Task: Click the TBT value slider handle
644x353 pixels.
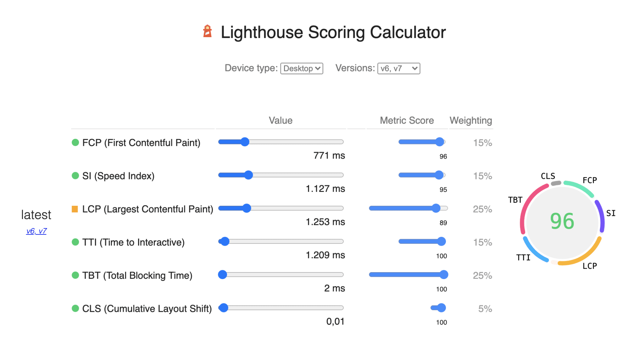Action: (223, 275)
